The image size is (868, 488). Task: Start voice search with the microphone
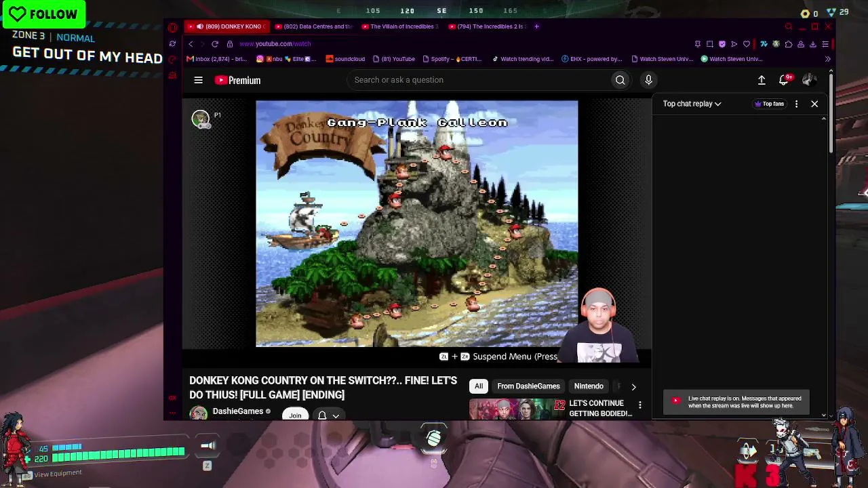tap(648, 80)
